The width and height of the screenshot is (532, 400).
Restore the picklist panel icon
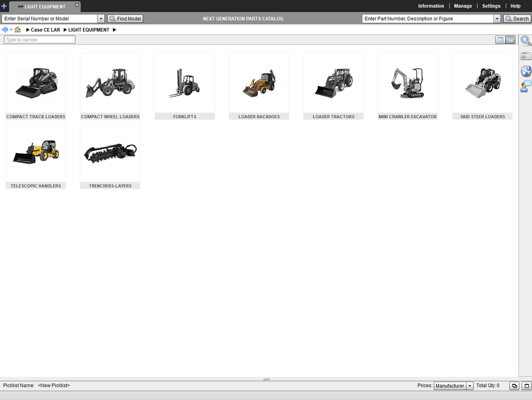pyautogui.click(x=514, y=386)
